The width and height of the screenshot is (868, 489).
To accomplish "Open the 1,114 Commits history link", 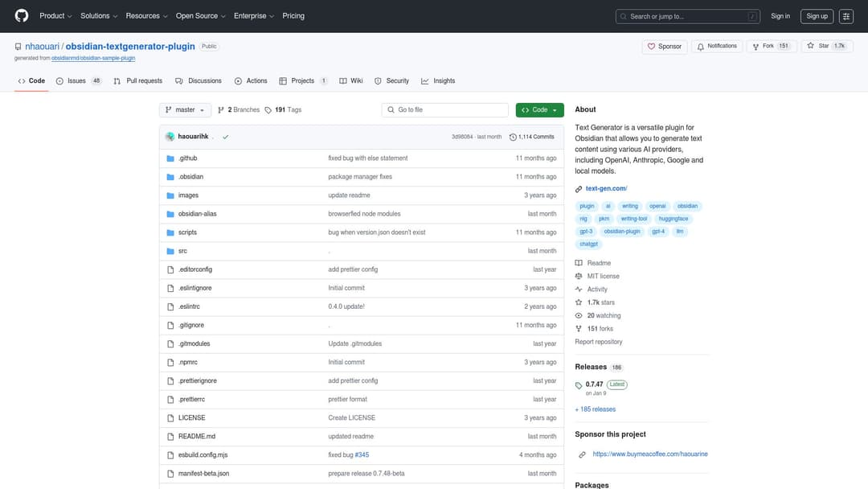I will click(x=531, y=137).
